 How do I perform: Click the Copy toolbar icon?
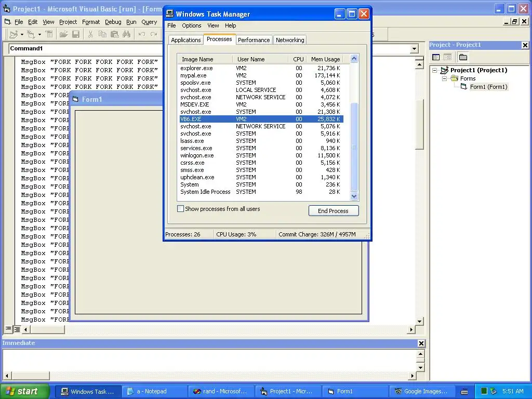click(102, 34)
